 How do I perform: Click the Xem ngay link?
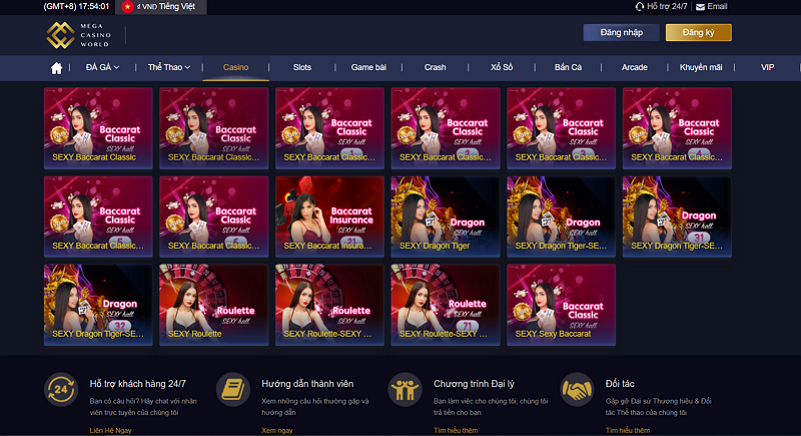[277, 430]
